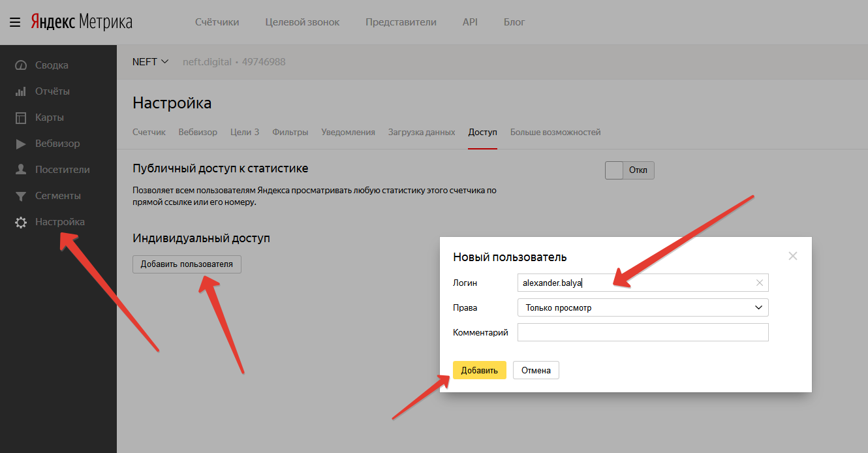The height and width of the screenshot is (453, 868).
Task: Click the Сводка dashboard icon
Action: (21, 65)
